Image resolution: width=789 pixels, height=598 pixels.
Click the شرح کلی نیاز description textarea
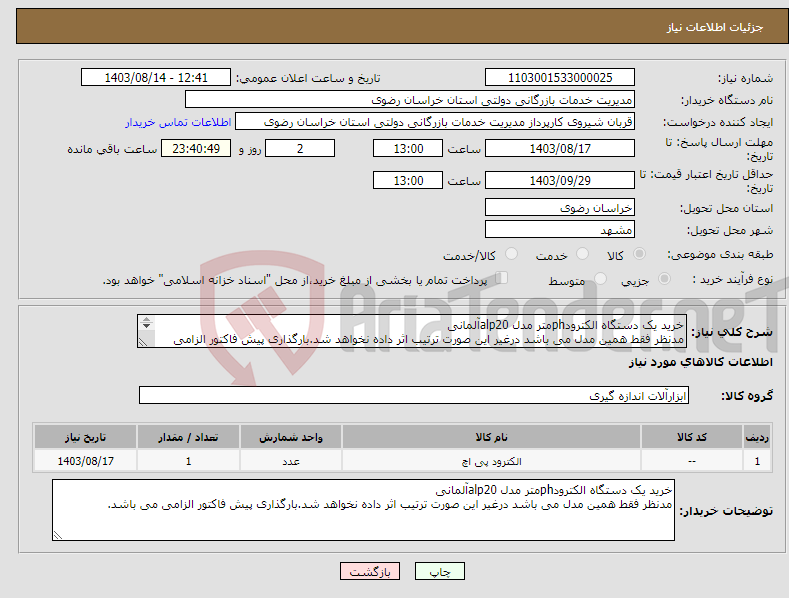pos(412,331)
